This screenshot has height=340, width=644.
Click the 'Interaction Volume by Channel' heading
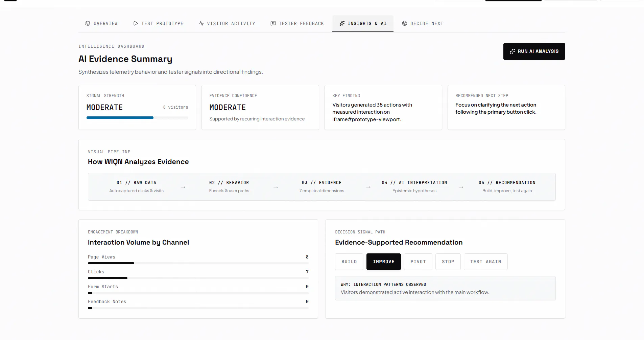[138, 242]
